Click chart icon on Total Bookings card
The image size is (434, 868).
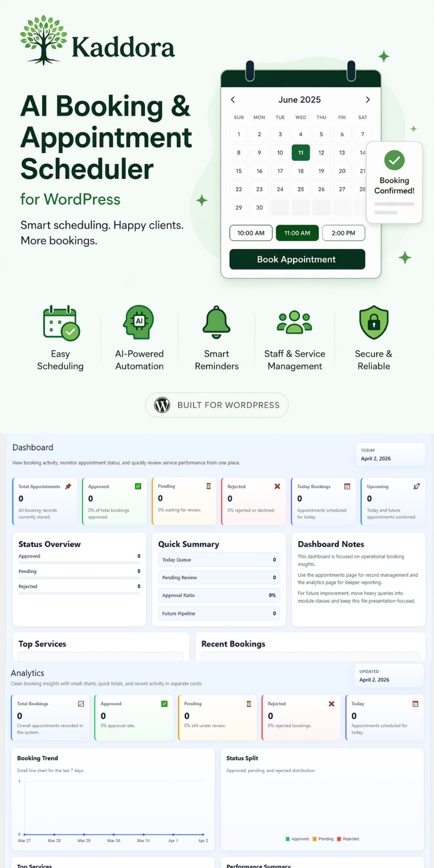point(81,704)
